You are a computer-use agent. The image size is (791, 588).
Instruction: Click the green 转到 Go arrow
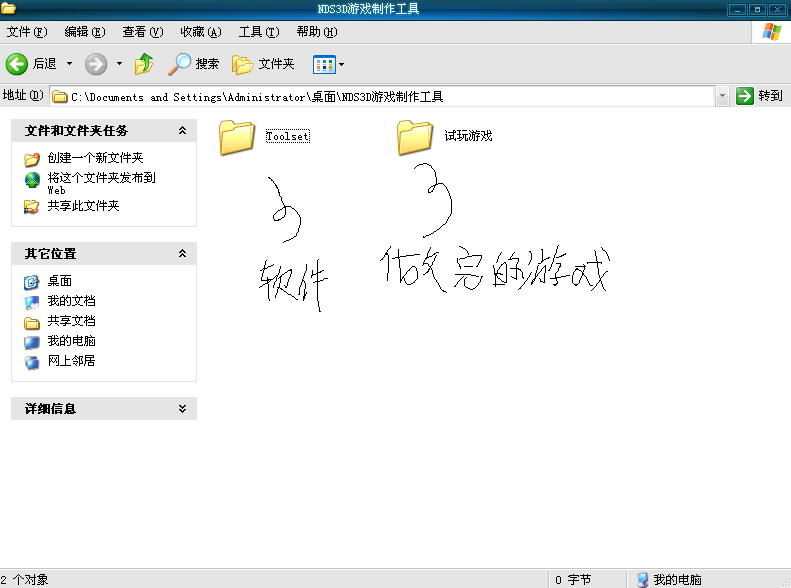click(x=745, y=96)
